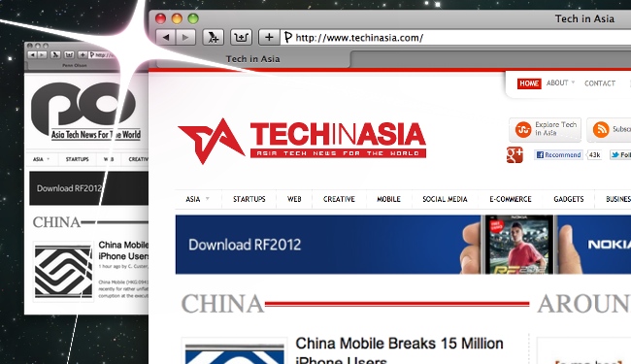Image resolution: width=631 pixels, height=364 pixels.
Task: Click the China Mobile article thumbnail in the front window
Action: [x=235, y=351]
